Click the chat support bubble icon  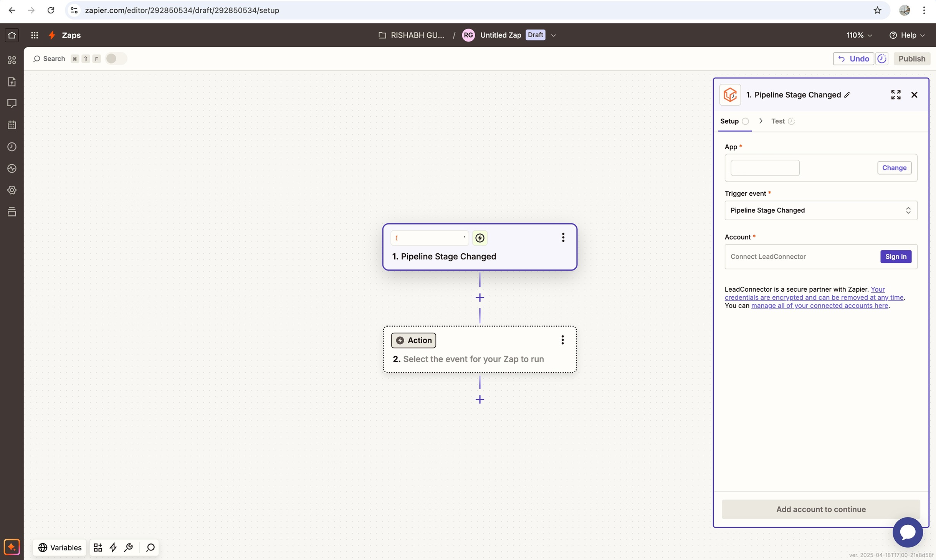click(907, 532)
